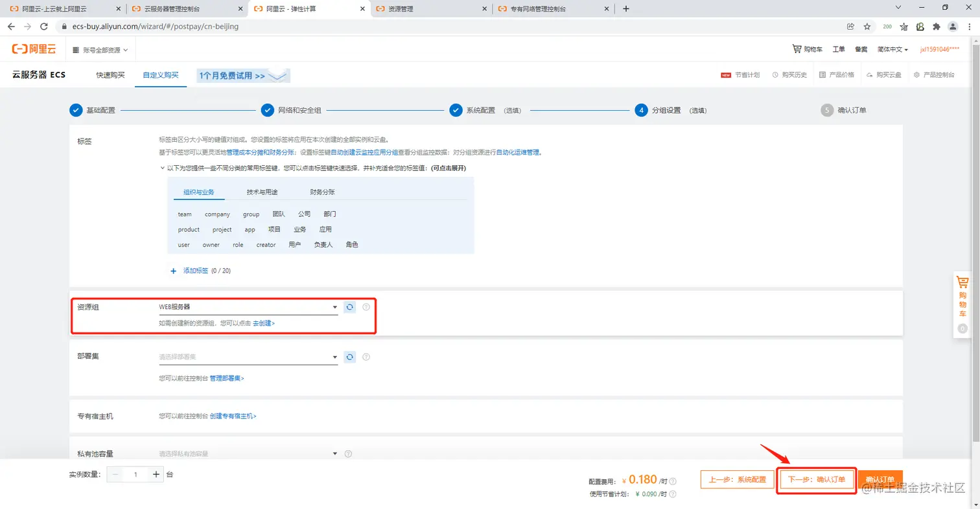
Task: Open 备案 ICP filing link
Action: (861, 49)
